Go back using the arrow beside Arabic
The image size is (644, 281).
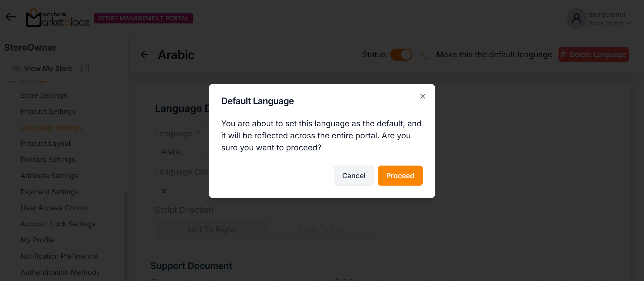click(144, 55)
